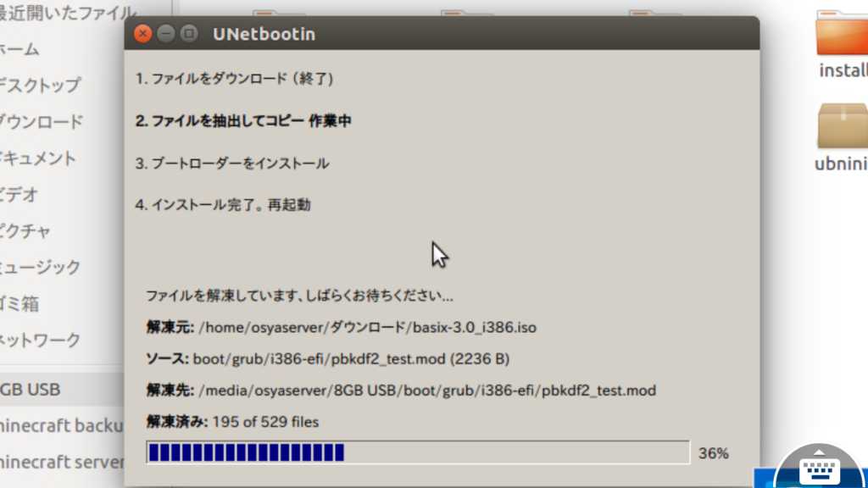This screenshot has height=488, width=868.
Task: Minimize the UNetbootin window
Action: click(x=166, y=34)
